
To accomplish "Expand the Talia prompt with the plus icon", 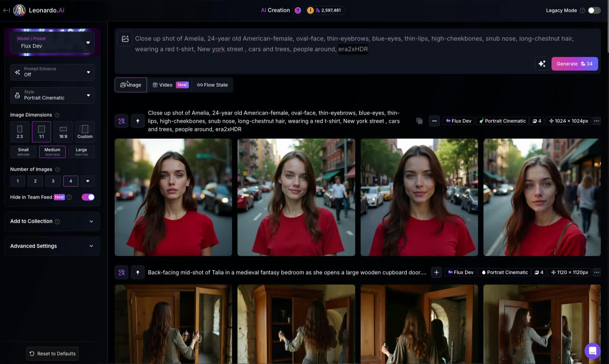I will coord(437,272).
